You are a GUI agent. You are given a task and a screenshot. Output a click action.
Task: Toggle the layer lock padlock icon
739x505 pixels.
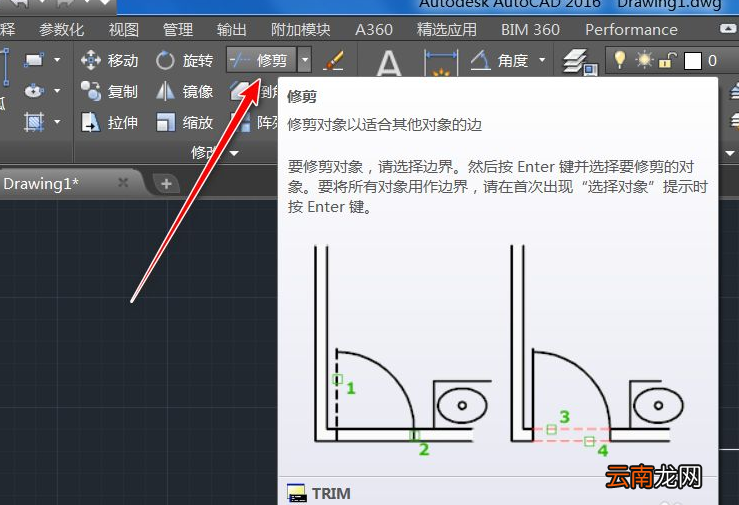point(667,60)
